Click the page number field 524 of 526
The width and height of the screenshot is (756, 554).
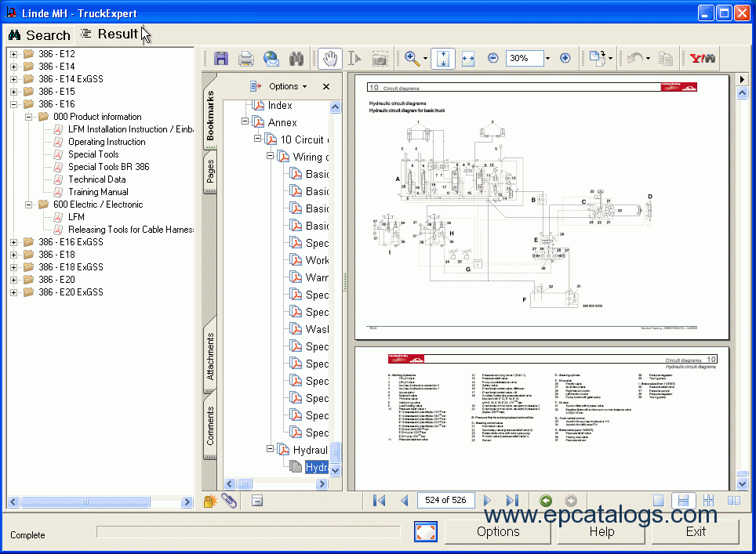coord(445,501)
